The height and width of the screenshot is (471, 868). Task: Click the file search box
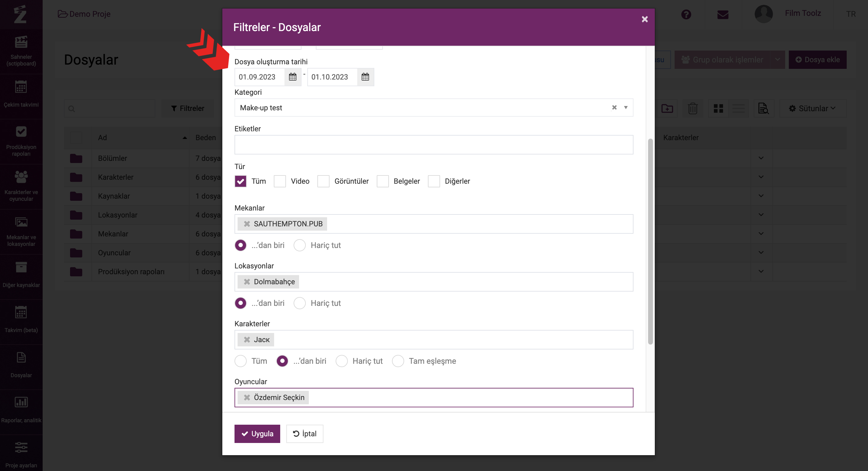[110, 108]
